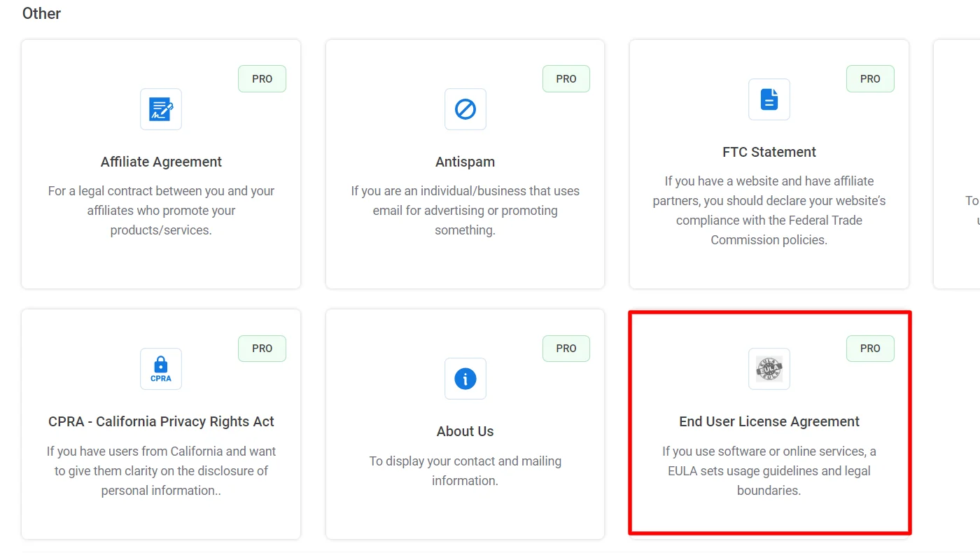Click the PRO badge on FTC Statement
The height and width of the screenshot is (560, 980).
tap(870, 78)
